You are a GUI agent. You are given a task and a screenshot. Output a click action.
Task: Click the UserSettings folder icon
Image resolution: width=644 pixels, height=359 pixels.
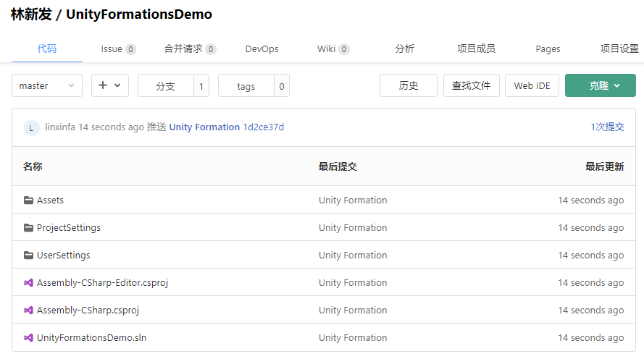(28, 255)
